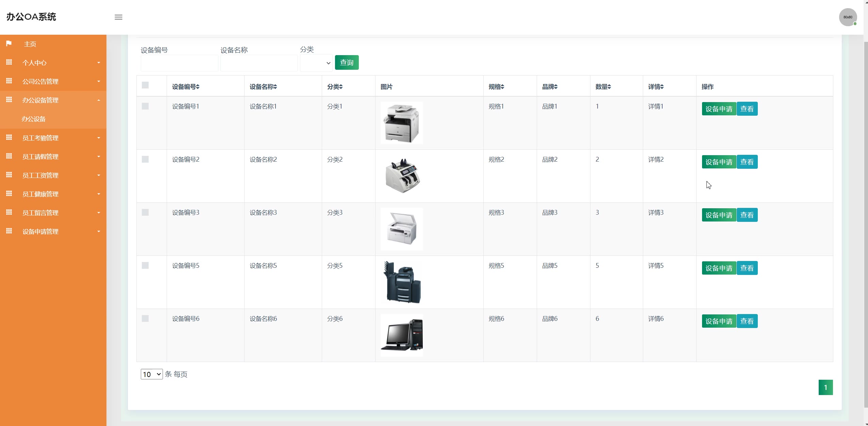Check the box for 设备编号1 row

(145, 106)
